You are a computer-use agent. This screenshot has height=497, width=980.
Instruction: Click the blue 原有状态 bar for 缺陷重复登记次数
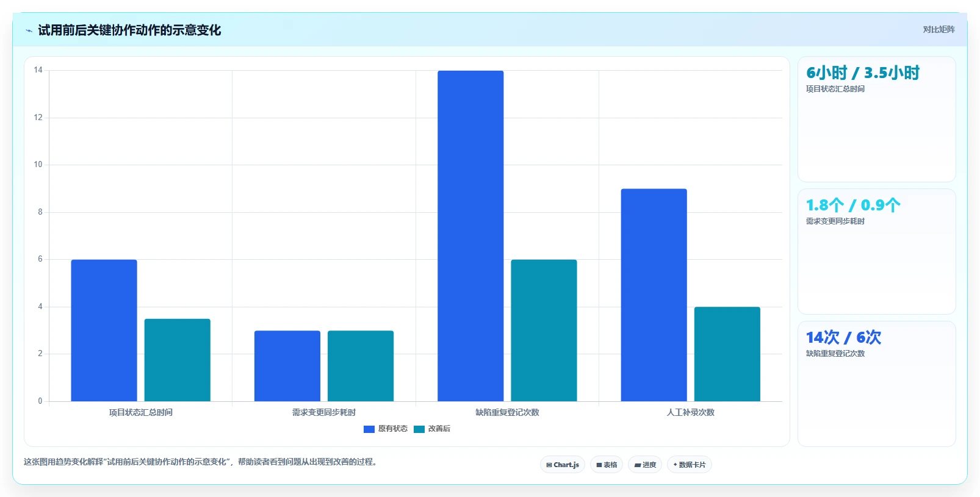470,236
